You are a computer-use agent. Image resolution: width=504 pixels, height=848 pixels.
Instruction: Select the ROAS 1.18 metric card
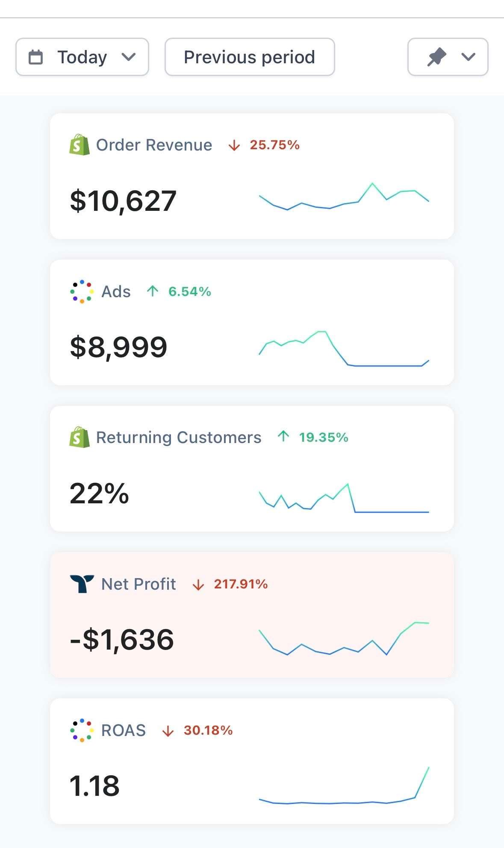click(x=252, y=761)
